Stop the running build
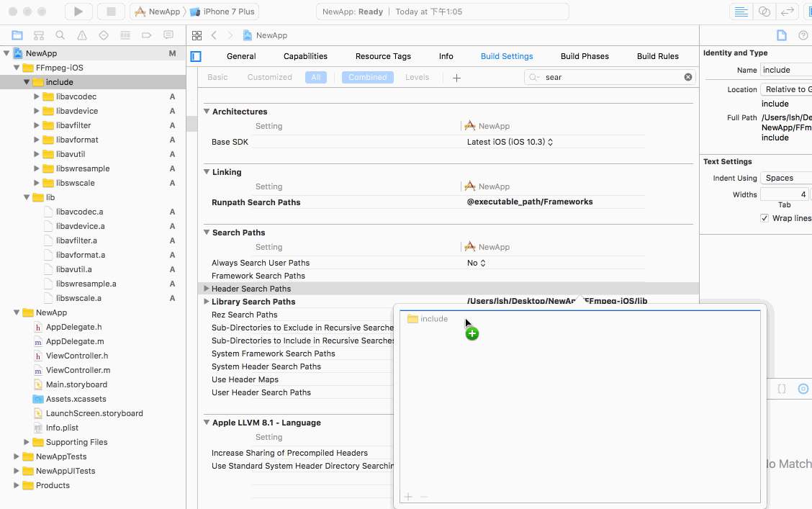Image resolution: width=812 pixels, height=509 pixels. tap(111, 12)
